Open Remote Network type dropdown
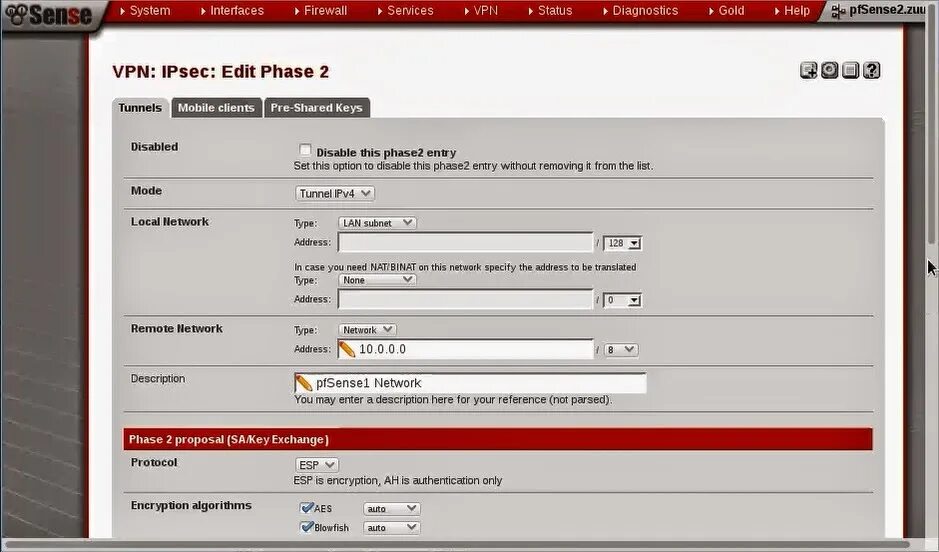This screenshot has width=939, height=552. tap(367, 330)
